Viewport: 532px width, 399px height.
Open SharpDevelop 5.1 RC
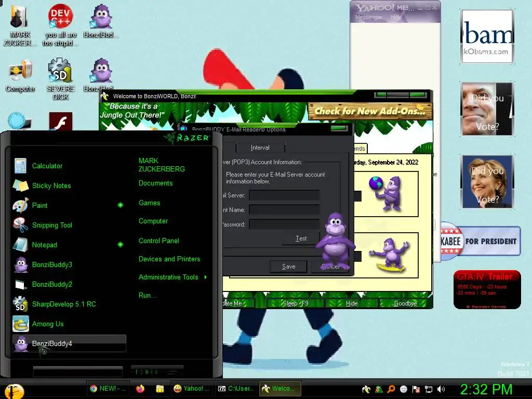click(x=69, y=304)
